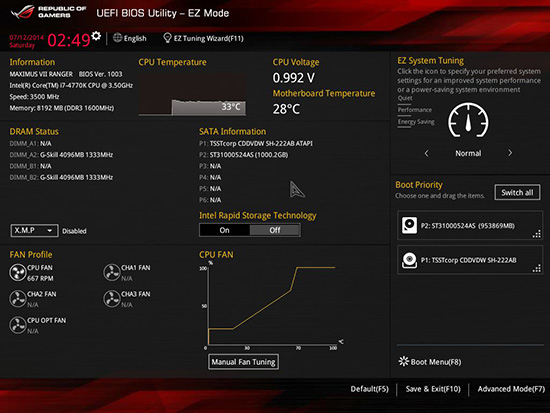Open the date and time settings gear
Viewport: 550px width, 413px height.
[x=96, y=36]
